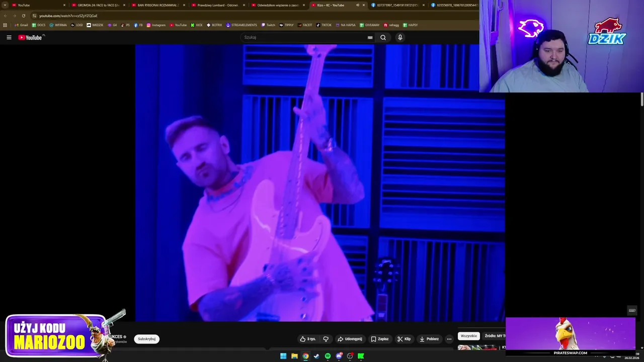The image size is (644, 362).
Task: Open the NA HAPSA bookmark
Action: pos(345,25)
